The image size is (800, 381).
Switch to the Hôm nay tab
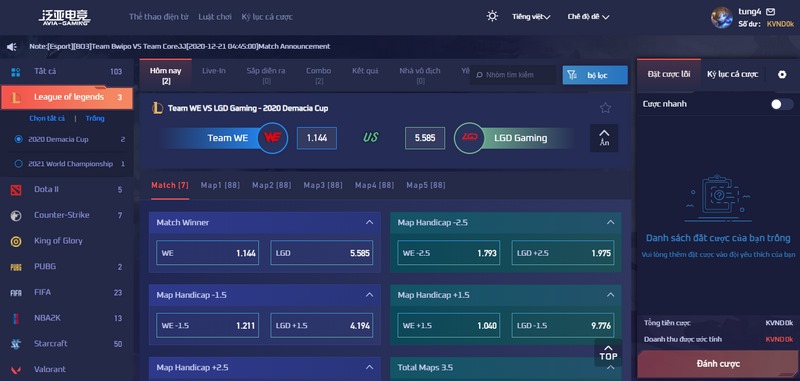coord(166,75)
